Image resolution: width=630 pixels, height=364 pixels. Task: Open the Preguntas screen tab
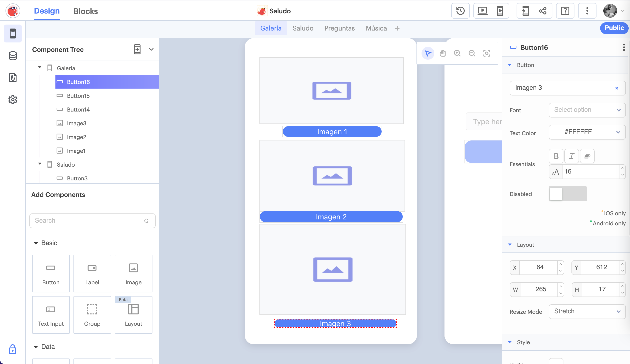tap(339, 28)
